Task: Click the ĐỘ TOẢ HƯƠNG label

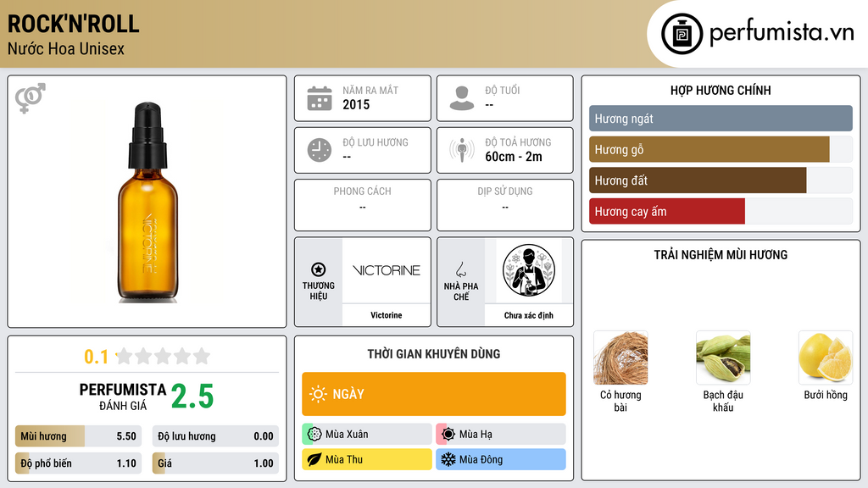Action: pos(518,142)
